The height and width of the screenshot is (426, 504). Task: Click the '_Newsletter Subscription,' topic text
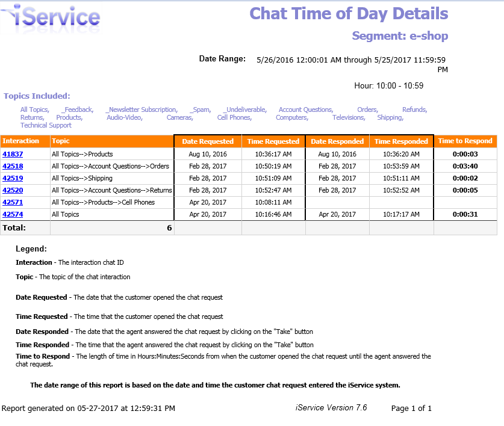pos(142,110)
